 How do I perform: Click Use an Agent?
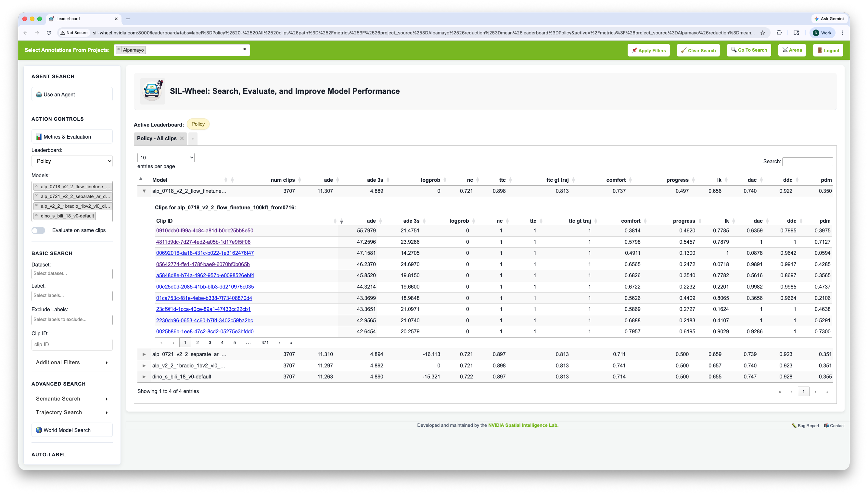tap(72, 94)
